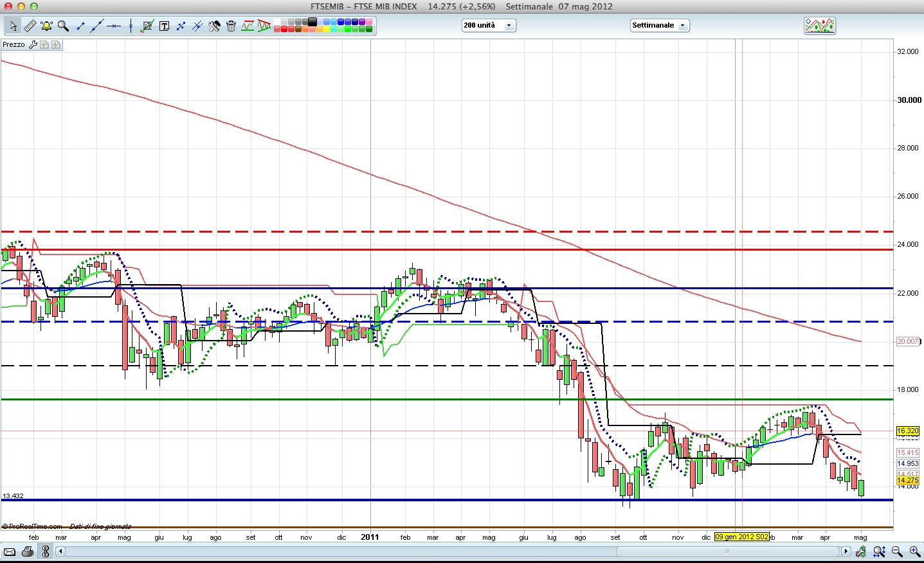Click the Prezzo panel move-up arrow
924x563 pixels.
(44, 44)
